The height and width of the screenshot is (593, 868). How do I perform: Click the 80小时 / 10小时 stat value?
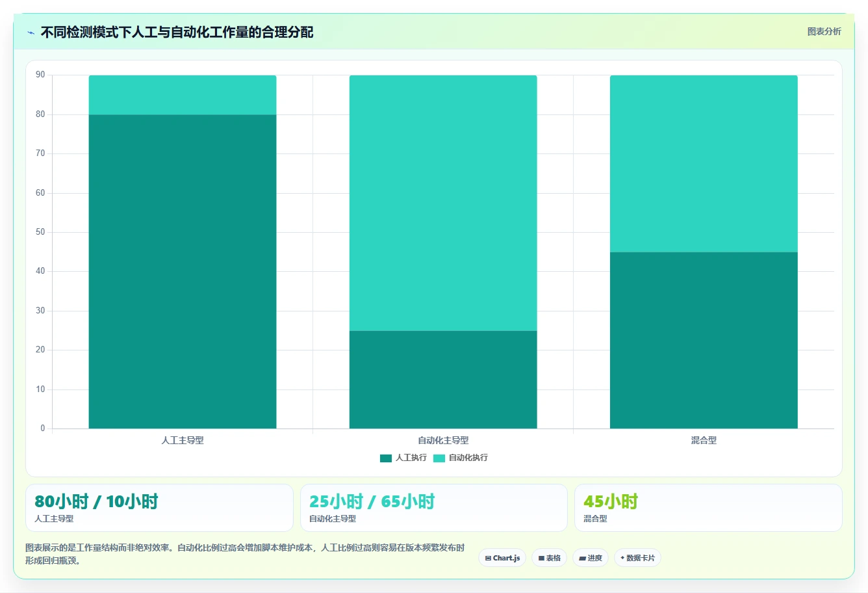[96, 501]
